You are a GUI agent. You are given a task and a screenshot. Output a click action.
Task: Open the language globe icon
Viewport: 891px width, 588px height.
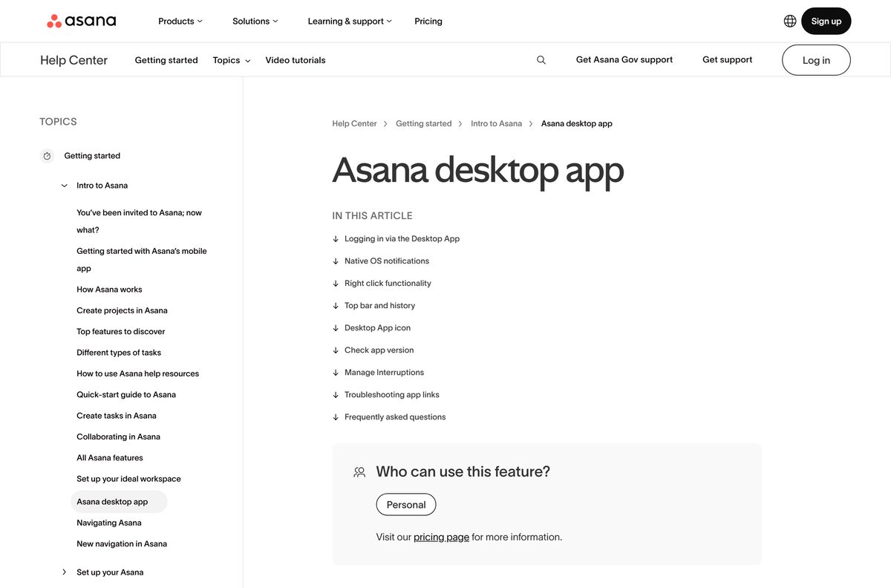click(790, 21)
